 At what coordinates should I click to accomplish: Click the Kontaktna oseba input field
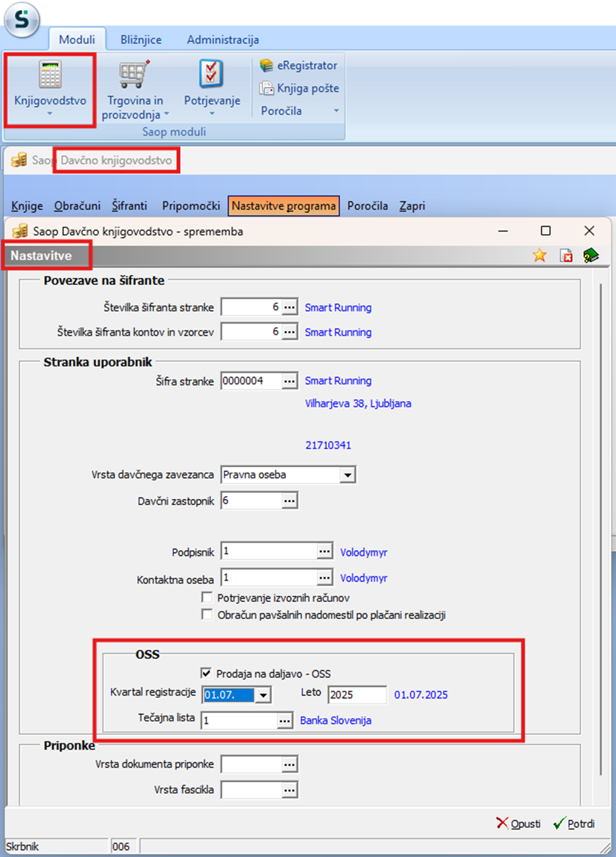point(269,577)
